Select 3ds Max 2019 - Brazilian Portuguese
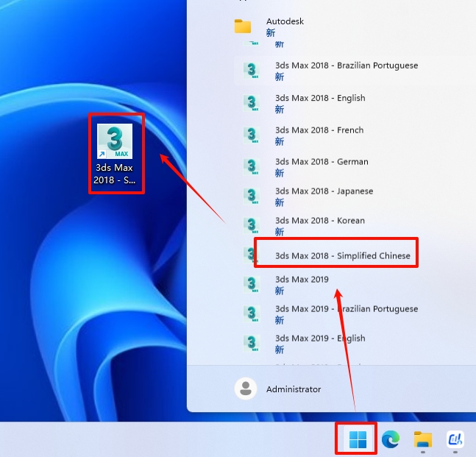 346,309
